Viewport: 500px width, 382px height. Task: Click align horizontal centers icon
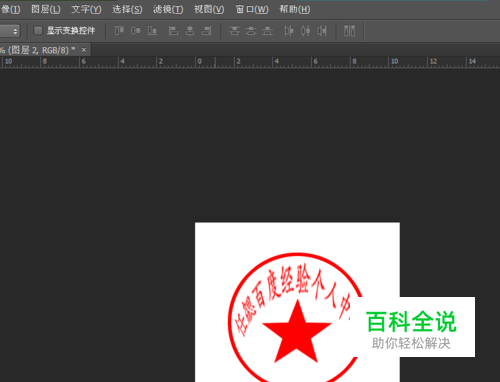coord(190,31)
